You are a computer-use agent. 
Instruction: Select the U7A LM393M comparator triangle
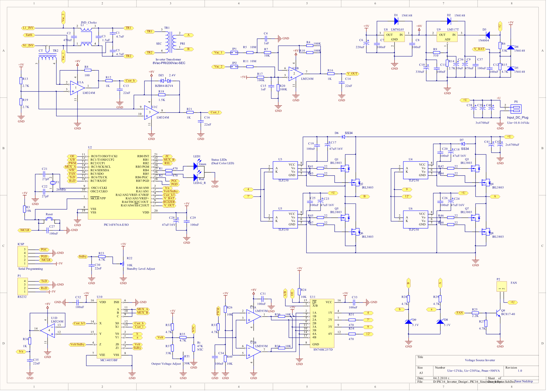[253, 317]
